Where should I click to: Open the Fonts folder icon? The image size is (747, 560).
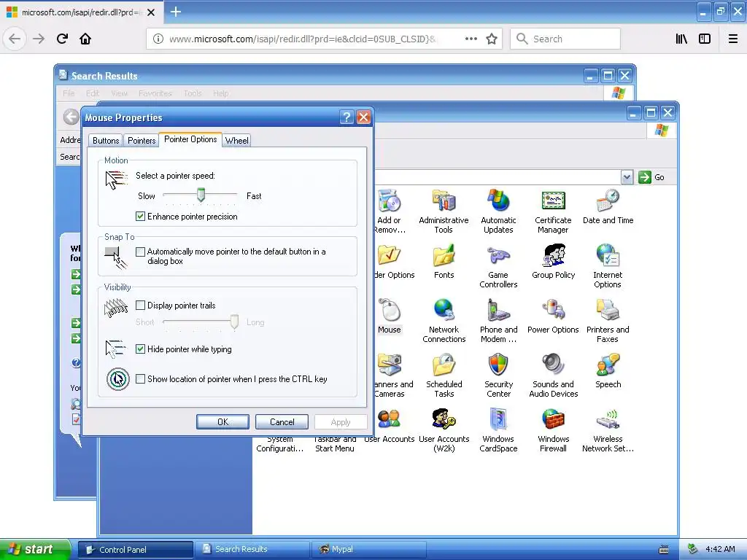click(x=444, y=261)
